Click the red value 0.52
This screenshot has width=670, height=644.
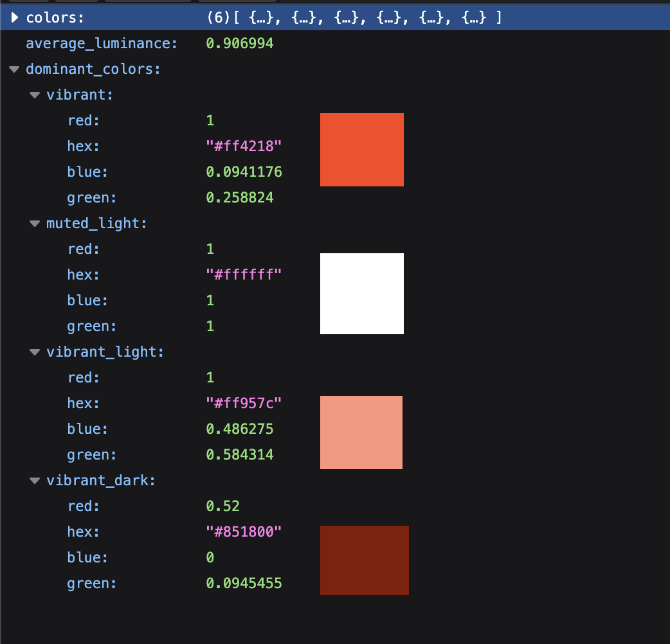(x=222, y=506)
